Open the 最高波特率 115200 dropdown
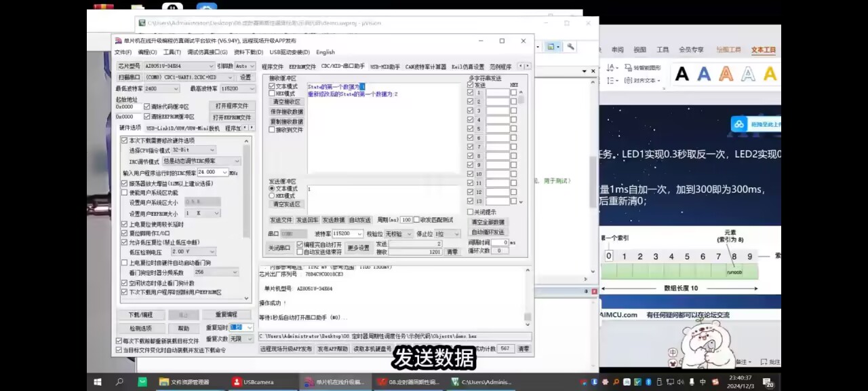This screenshot has height=391, width=868. [x=238, y=88]
